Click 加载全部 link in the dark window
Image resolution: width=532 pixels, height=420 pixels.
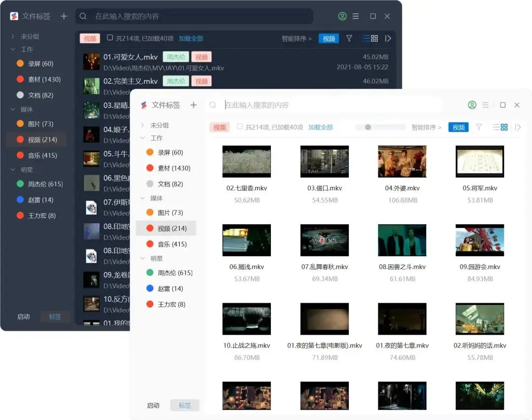[x=191, y=38]
